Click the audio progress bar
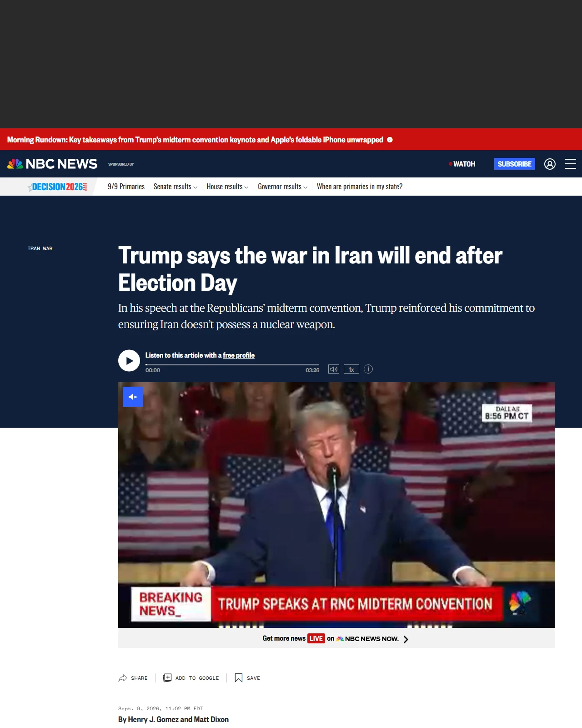 pos(232,364)
